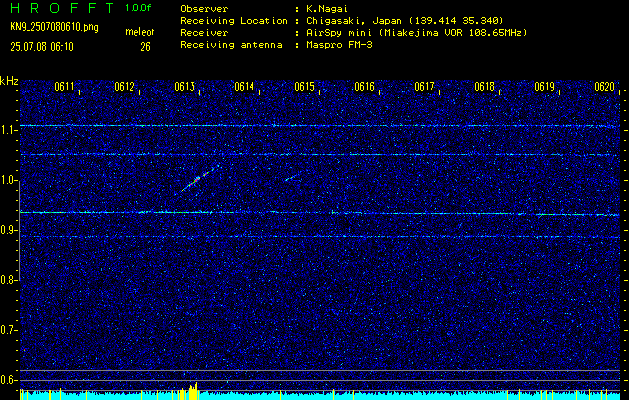Screen dimensions: 629x400
Task: Click the yellow signal peak in bottom power graph
Action: (x=193, y=392)
